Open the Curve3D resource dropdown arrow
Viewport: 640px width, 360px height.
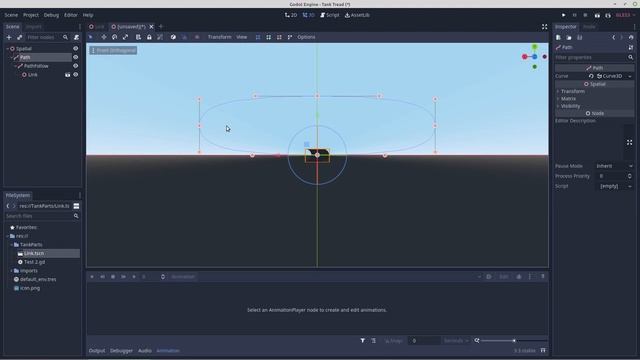[630, 76]
